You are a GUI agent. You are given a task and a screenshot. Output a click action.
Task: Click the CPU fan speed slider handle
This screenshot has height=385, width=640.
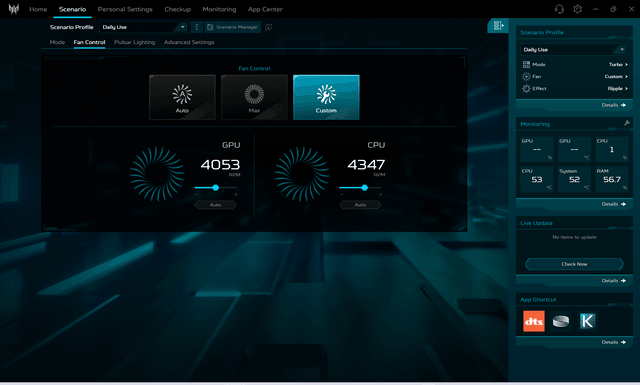[x=364, y=187]
